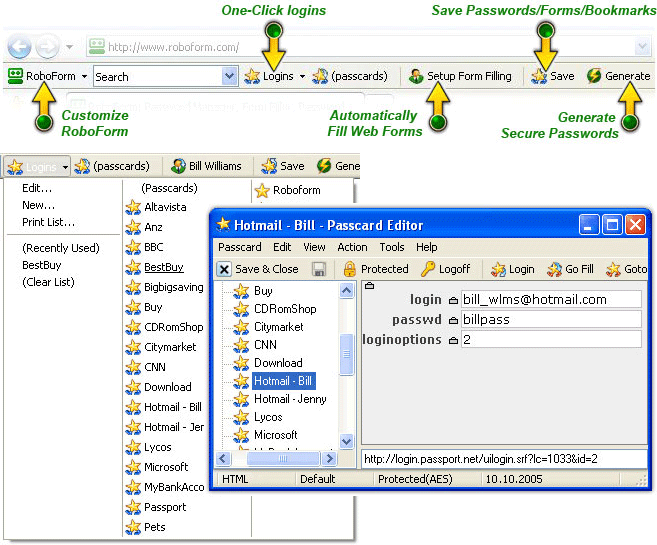The width and height of the screenshot is (657, 545).
Task: Click the Generate lightning icon in top toolbar
Action: [x=594, y=76]
